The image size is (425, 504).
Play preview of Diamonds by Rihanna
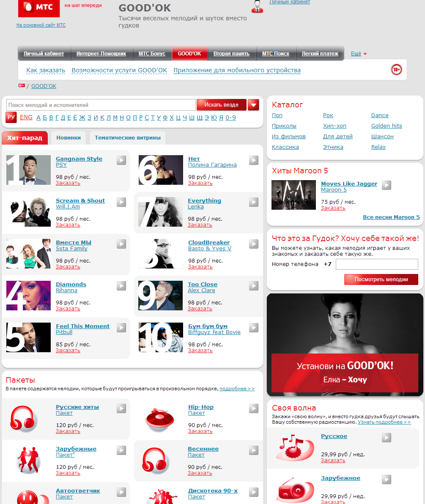(121, 286)
